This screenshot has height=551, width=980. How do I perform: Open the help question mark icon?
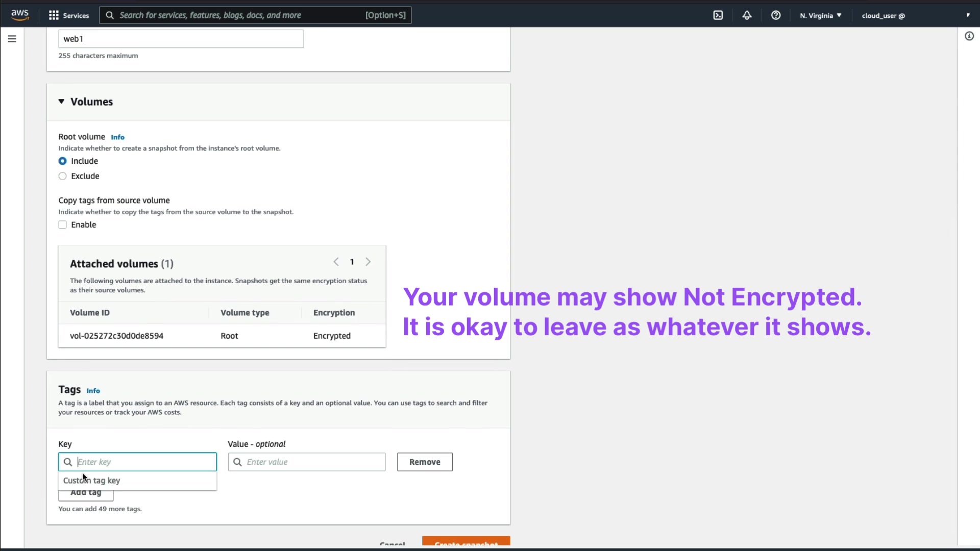(x=776, y=15)
